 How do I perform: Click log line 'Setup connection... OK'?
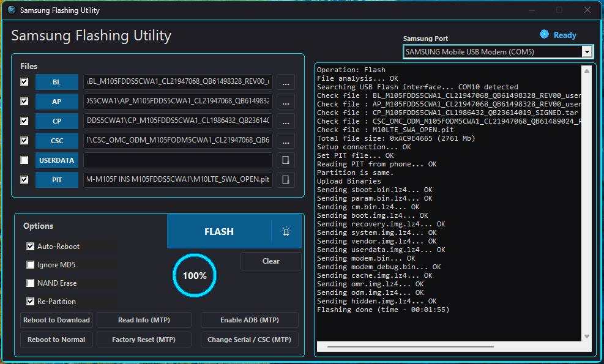point(364,147)
